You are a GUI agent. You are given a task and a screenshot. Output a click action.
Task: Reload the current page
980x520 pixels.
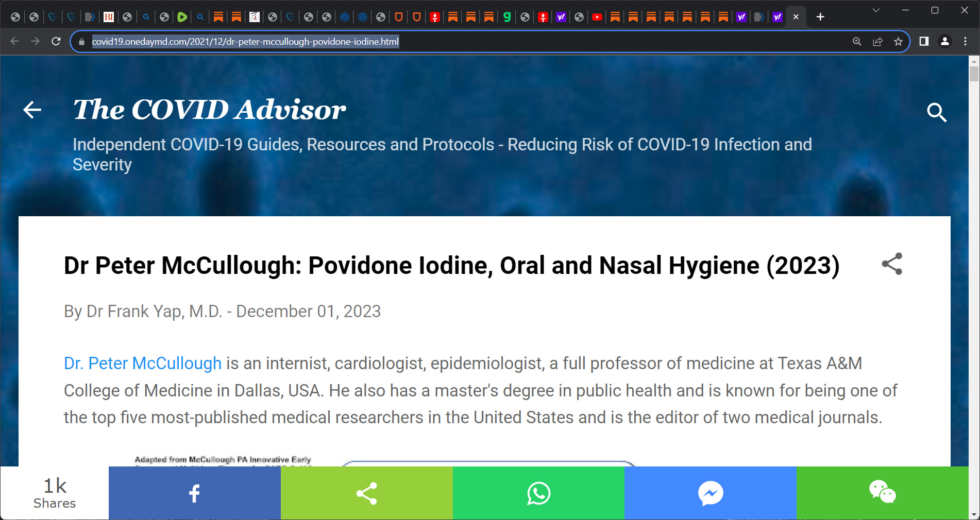coord(56,42)
